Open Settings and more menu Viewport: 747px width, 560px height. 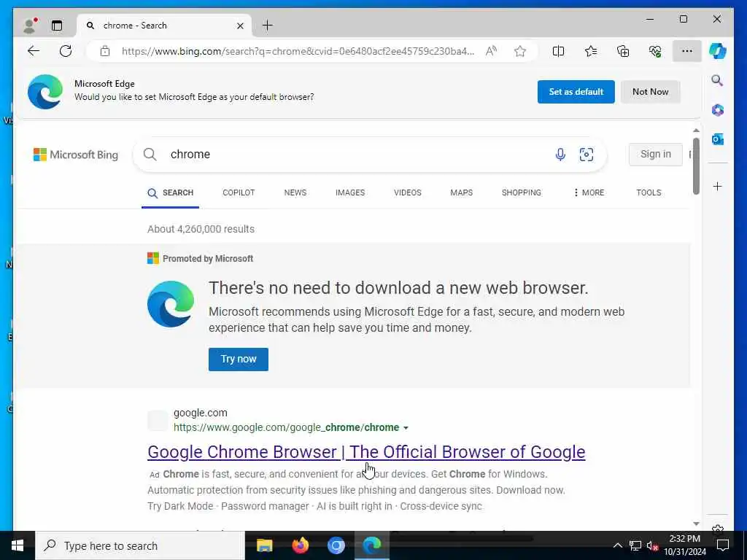pos(687,51)
